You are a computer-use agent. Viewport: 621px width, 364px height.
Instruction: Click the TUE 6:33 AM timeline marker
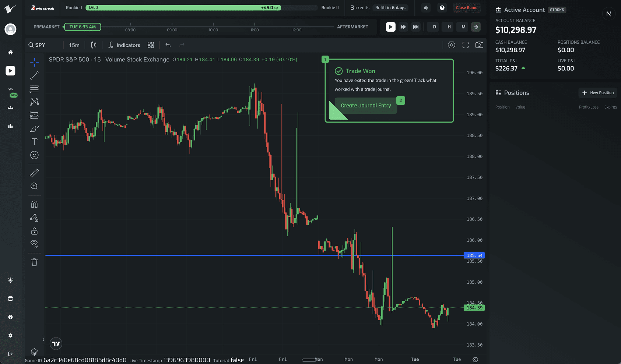[83, 27]
